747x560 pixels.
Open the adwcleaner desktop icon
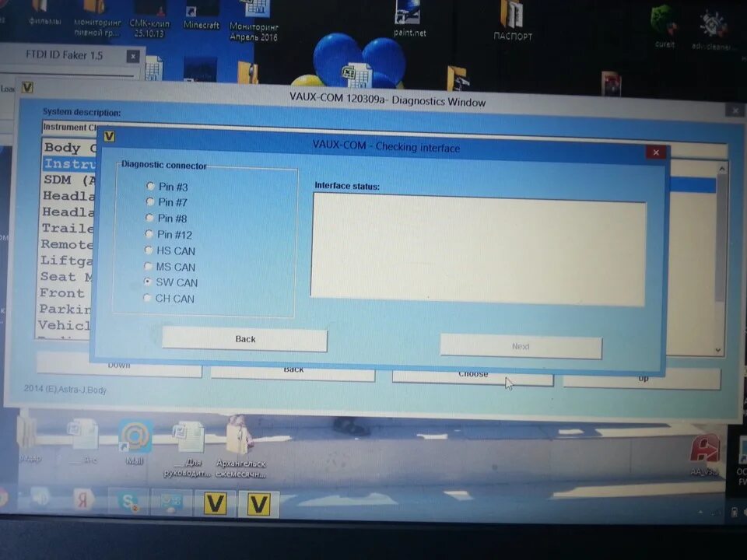pos(712,30)
